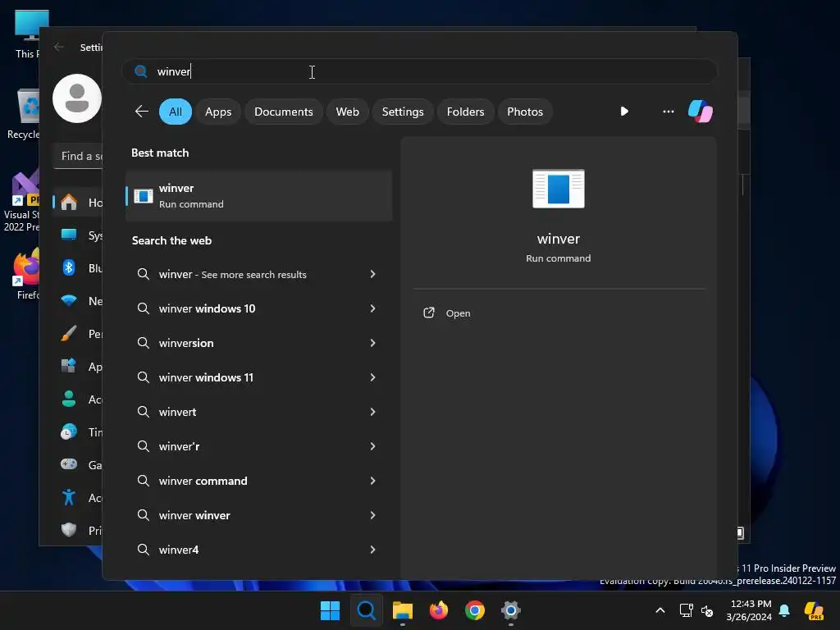Click the magnifier icon in search box
840x630 pixels.
[x=141, y=71]
